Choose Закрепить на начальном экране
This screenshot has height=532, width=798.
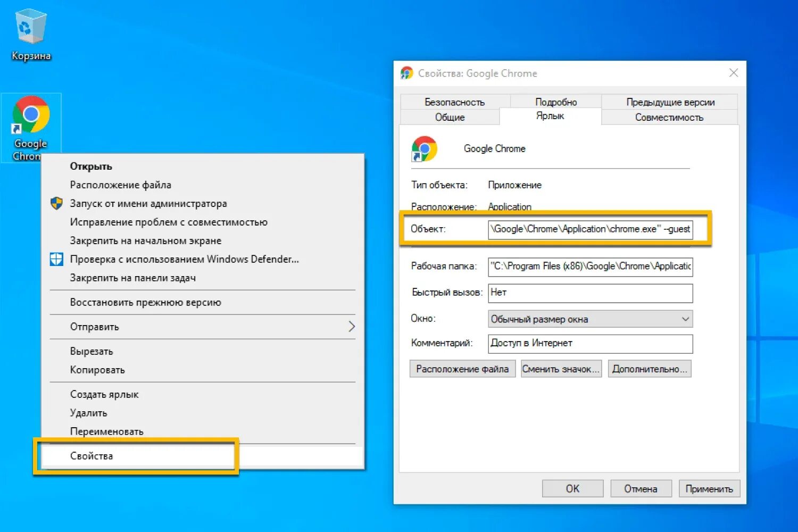(x=202, y=240)
